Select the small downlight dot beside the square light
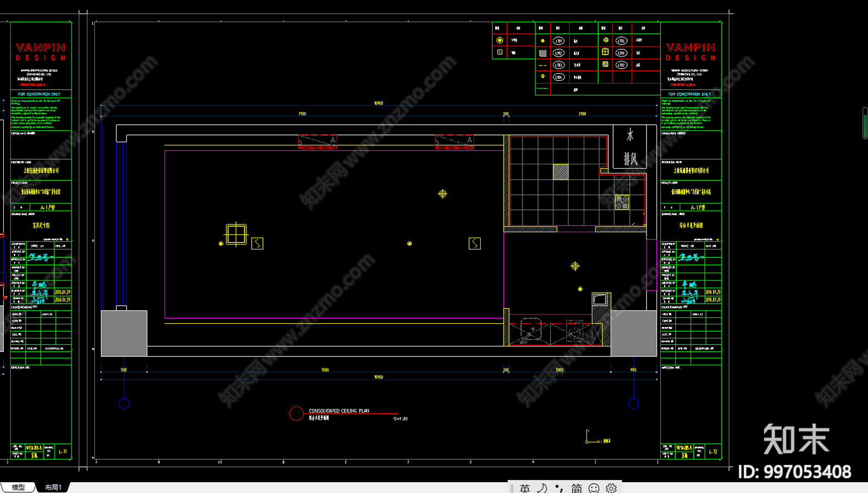This screenshot has height=493, width=868. [221, 244]
